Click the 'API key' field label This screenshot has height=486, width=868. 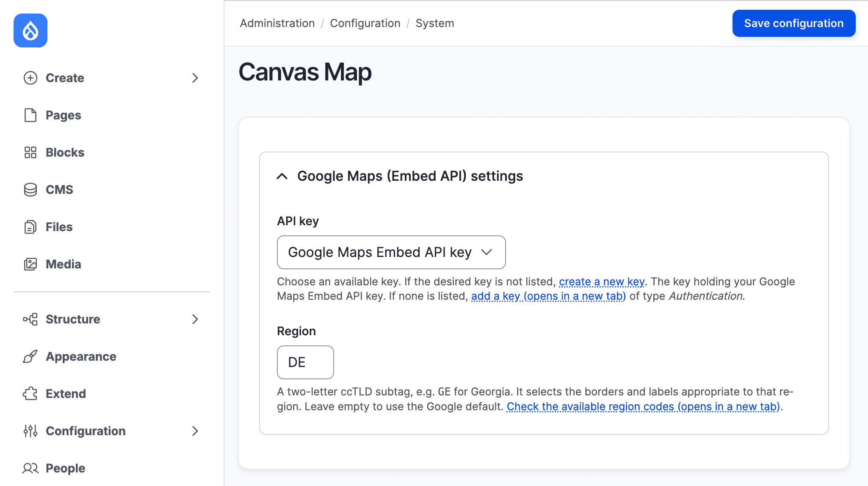point(298,221)
